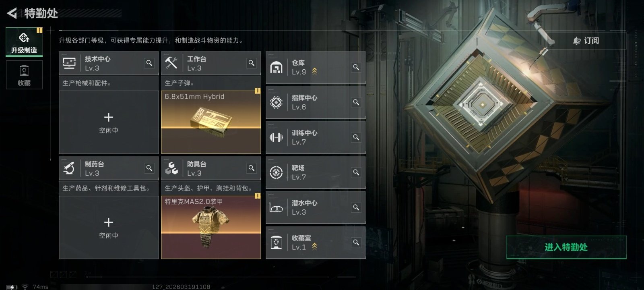Image resolution: width=644 pixels, height=290 pixels.
Task: Click the 仓库 upgrade arrows indicator
Action: (314, 71)
